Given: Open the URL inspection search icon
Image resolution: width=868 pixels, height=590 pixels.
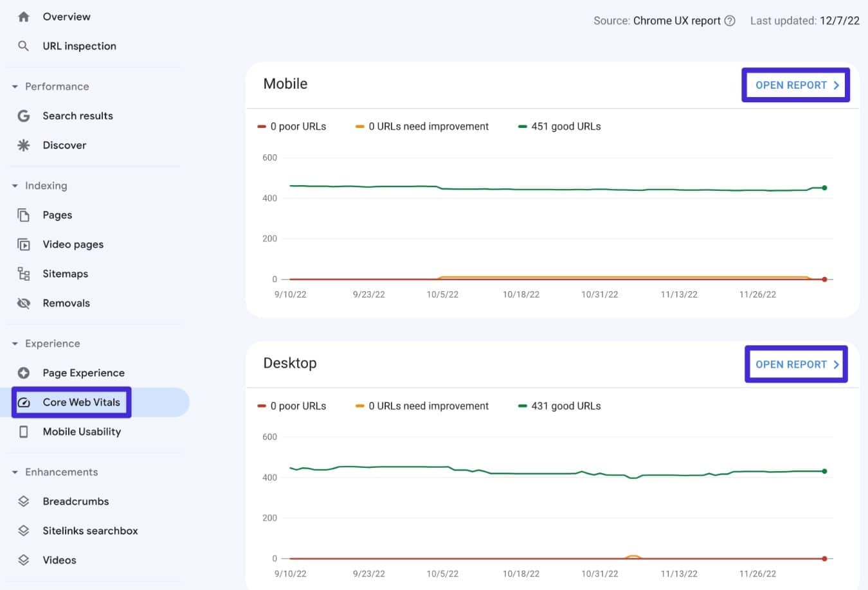Looking at the screenshot, I should (x=23, y=46).
